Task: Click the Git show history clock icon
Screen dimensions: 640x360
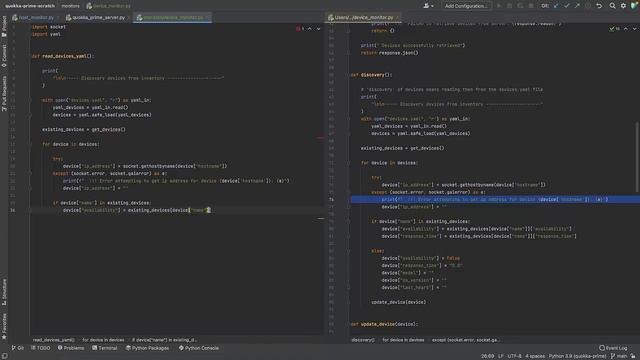Action: pos(588,6)
